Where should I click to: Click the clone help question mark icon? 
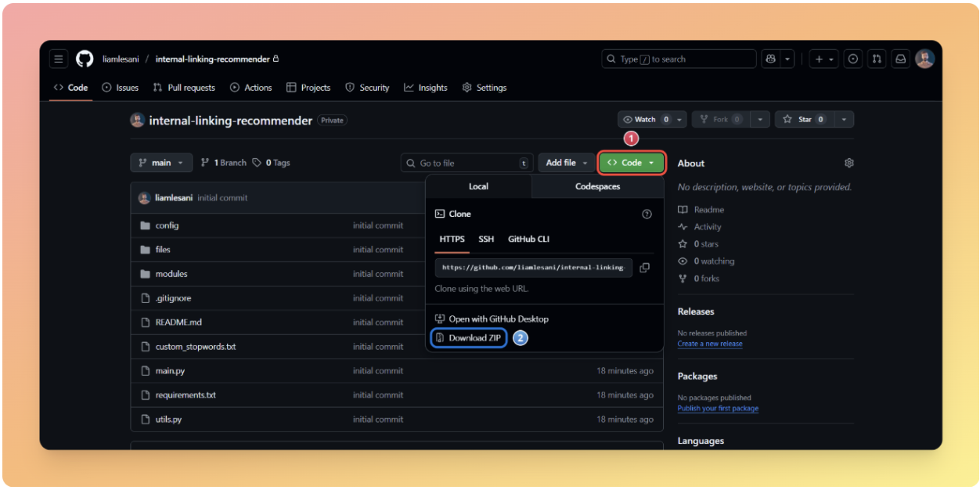pyautogui.click(x=647, y=213)
